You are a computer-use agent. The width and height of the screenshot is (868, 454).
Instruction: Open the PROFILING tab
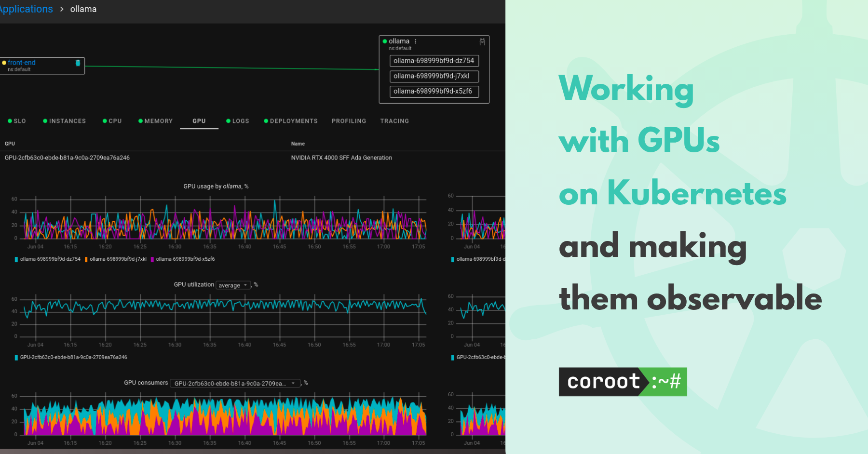tap(349, 121)
